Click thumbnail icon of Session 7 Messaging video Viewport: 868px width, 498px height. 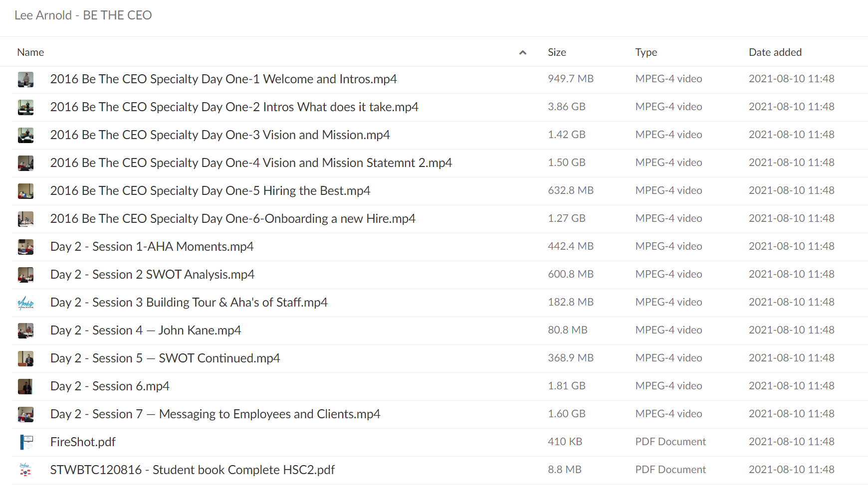25,414
